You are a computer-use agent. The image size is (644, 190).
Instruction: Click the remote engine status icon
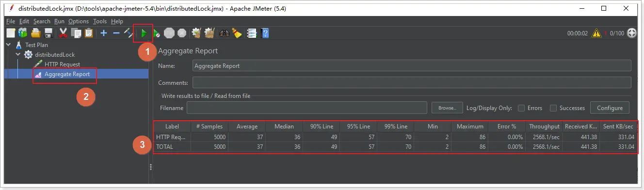pos(632,33)
